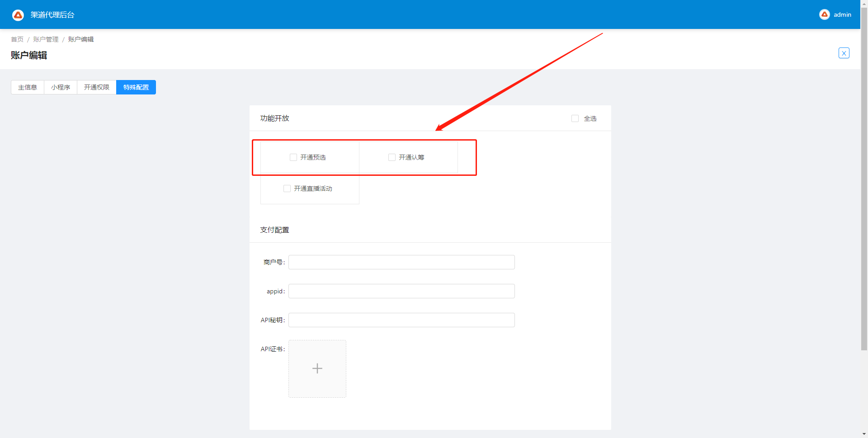
Task: Select the 特殊配置 tab
Action: (136, 87)
